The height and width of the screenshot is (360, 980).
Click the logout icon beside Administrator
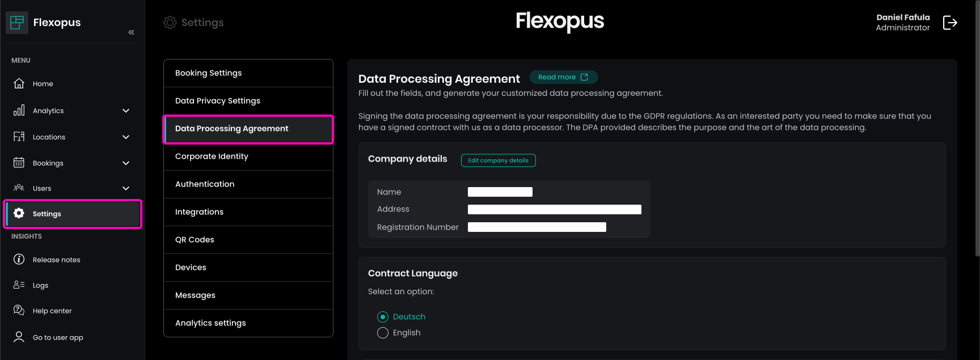click(950, 23)
